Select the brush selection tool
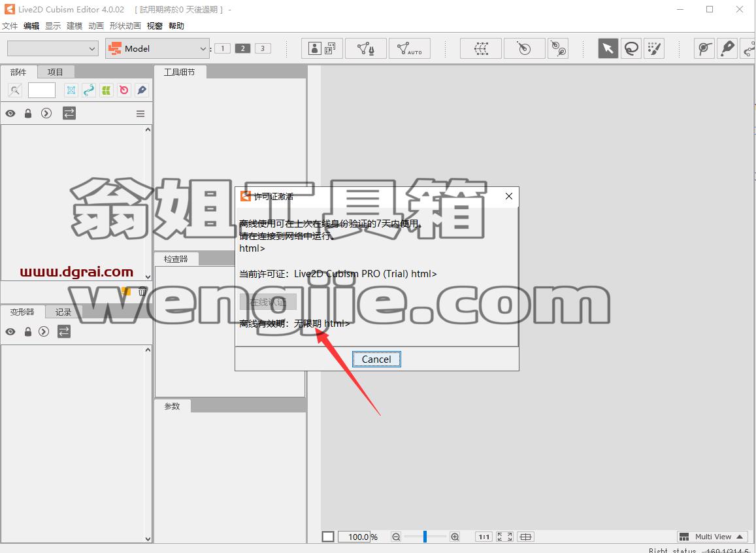 654,48
